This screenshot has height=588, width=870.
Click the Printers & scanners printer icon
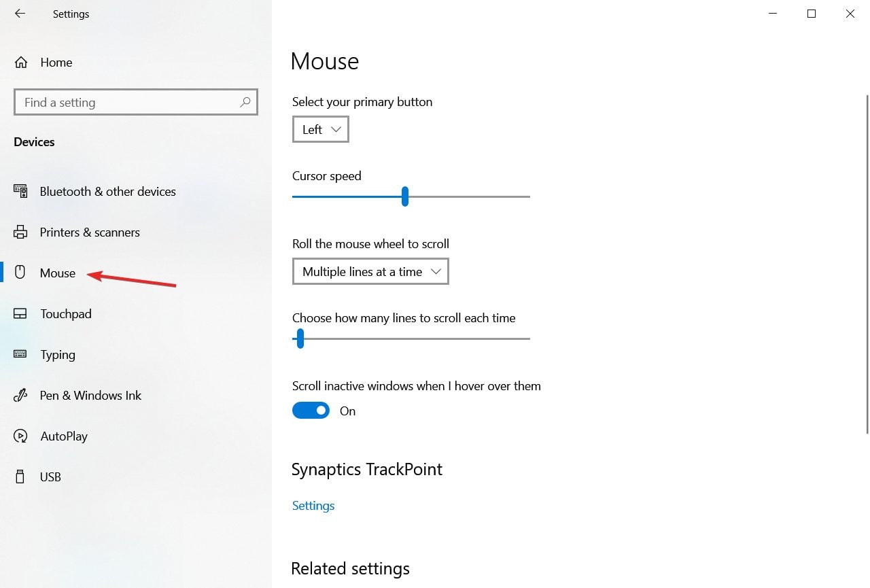pyautogui.click(x=20, y=232)
